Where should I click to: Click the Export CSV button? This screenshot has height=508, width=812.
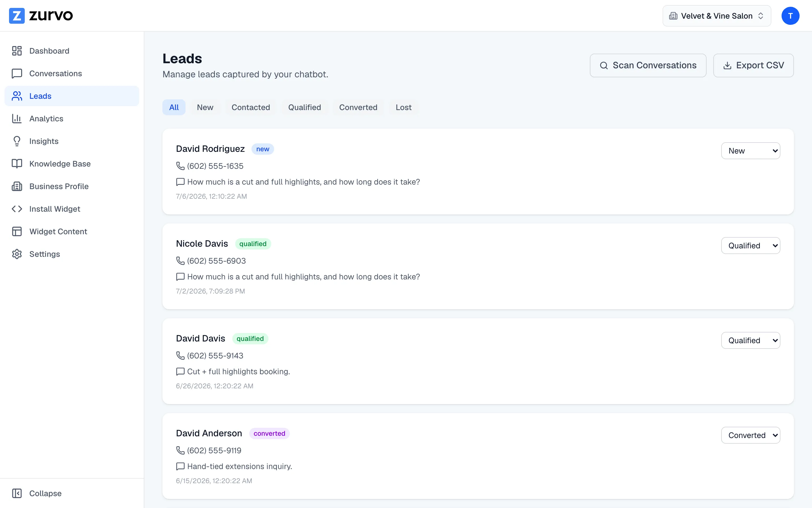click(753, 65)
